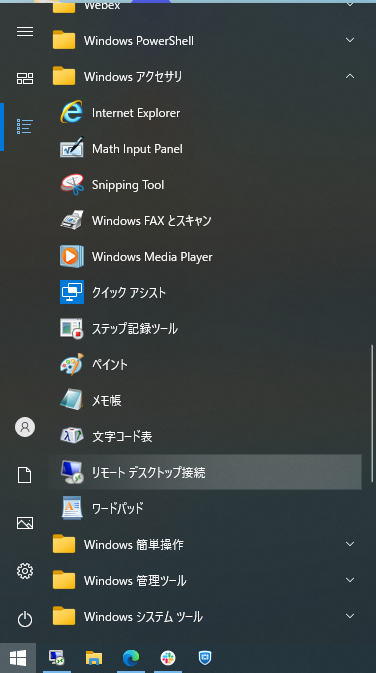Viewport: 376px width, 673px height.
Task: Open the blue shield app on taskbar
Action: coord(205,658)
